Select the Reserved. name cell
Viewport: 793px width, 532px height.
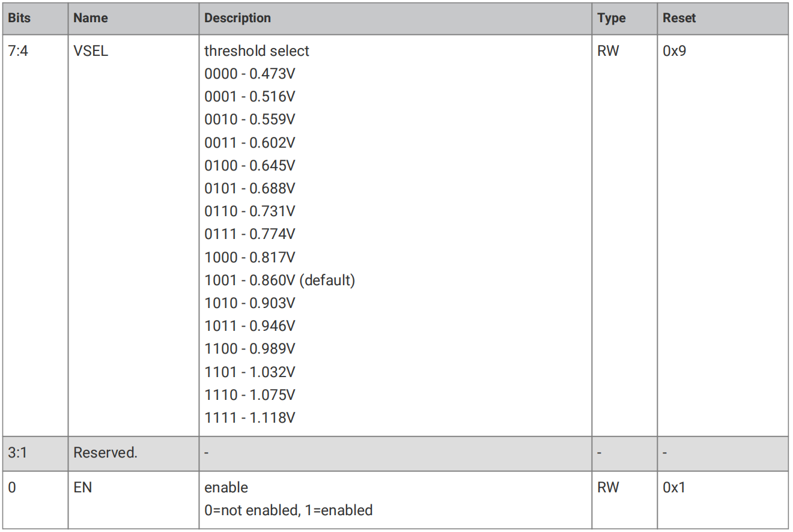tap(105, 453)
